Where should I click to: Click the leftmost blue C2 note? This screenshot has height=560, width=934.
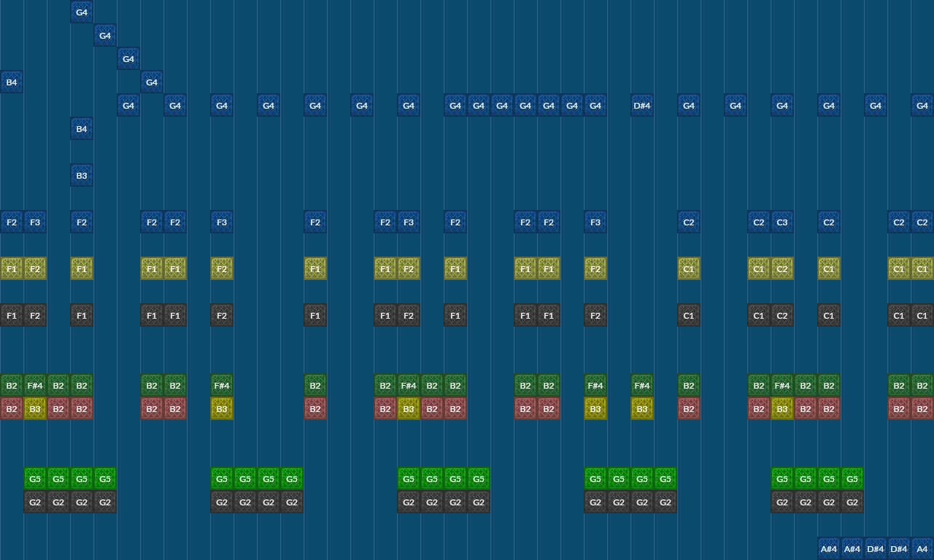(x=689, y=222)
